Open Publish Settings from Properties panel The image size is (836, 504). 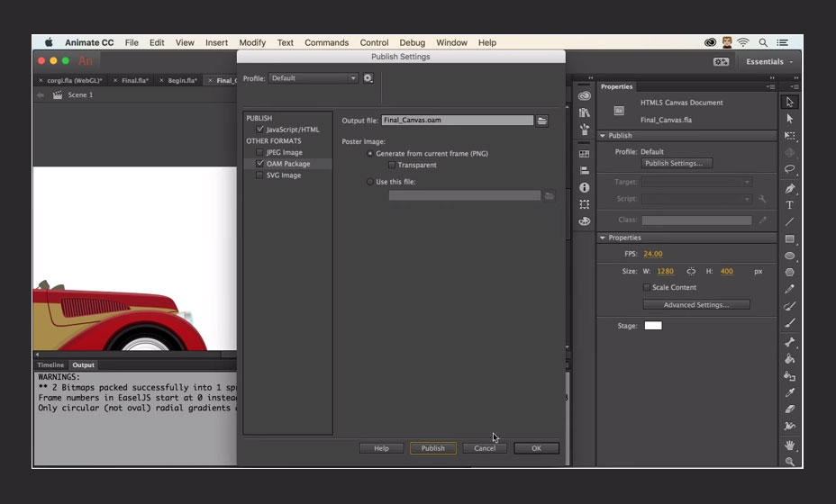(x=677, y=164)
